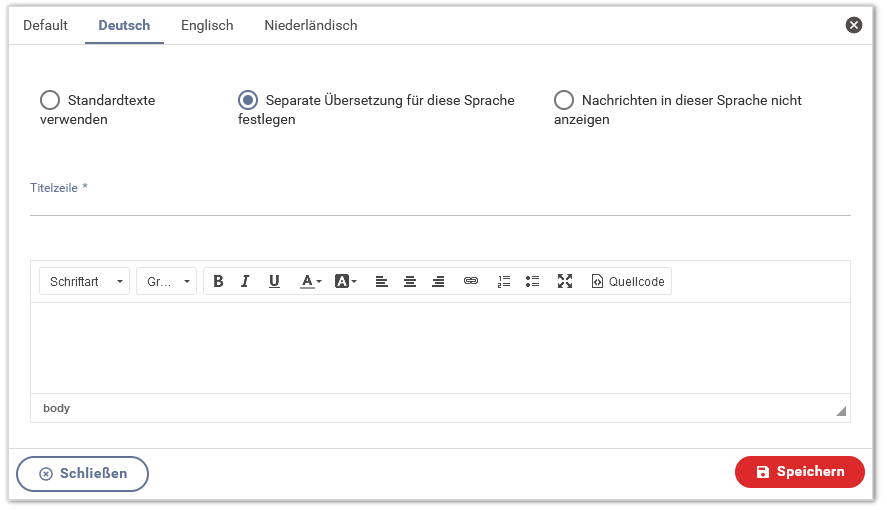Pick the background highlight color swatch
Screen dimensions: 887x510
click(341, 282)
